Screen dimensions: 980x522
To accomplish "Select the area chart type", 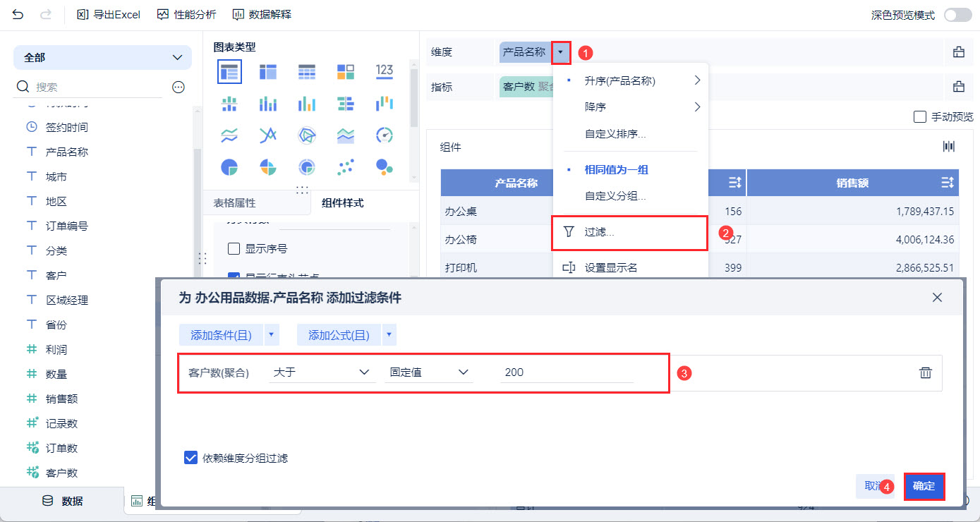I will (346, 135).
